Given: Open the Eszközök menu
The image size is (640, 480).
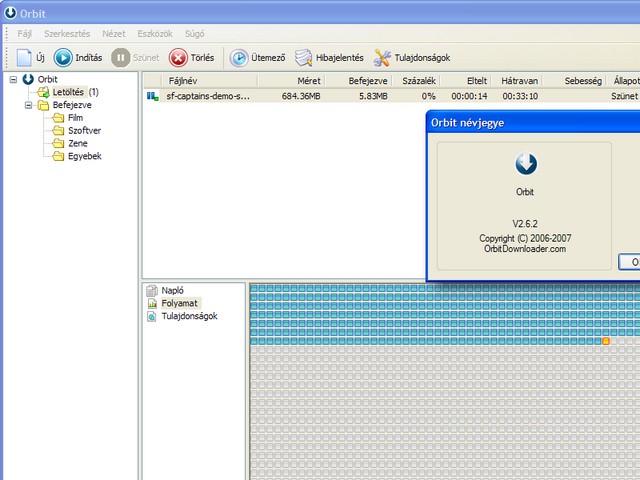Looking at the screenshot, I should [x=157, y=34].
